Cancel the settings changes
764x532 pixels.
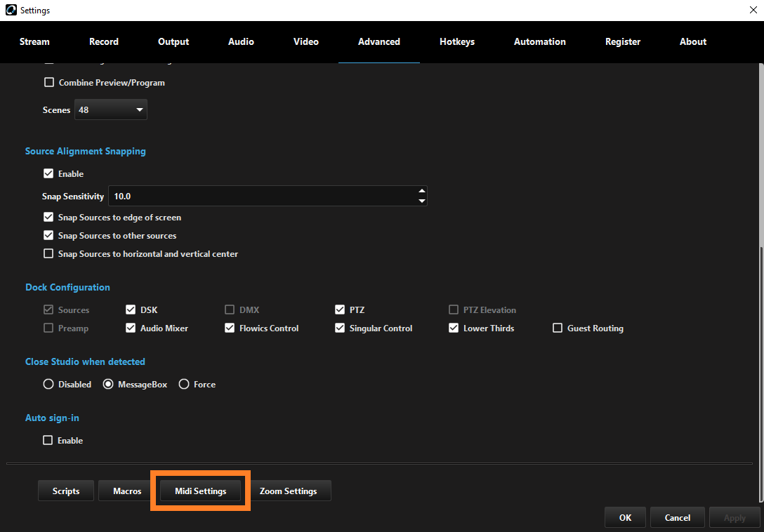(x=677, y=517)
